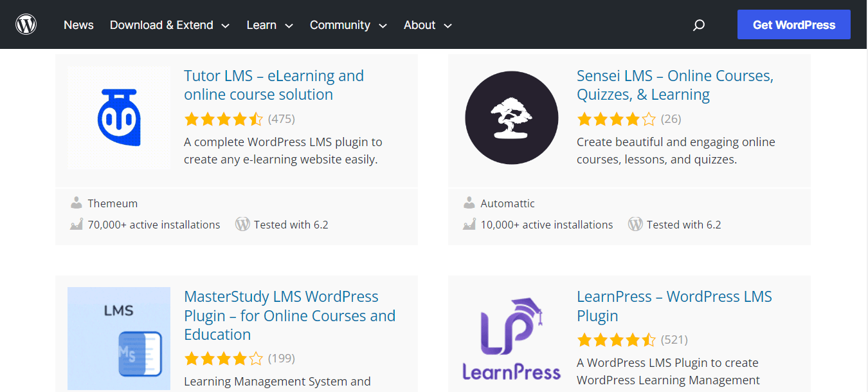Screen dimensions: 868x392
Task: Click the star rating for MasterStudy LMS
Action: click(x=223, y=359)
